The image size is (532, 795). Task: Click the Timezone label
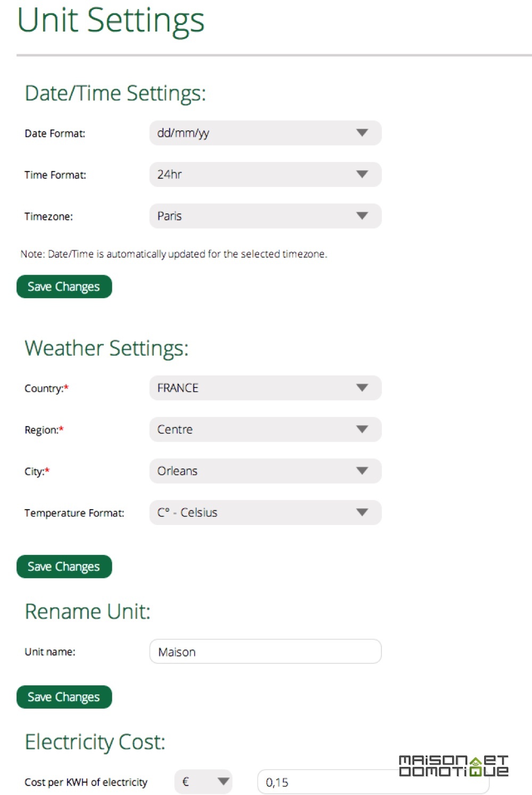click(x=48, y=217)
